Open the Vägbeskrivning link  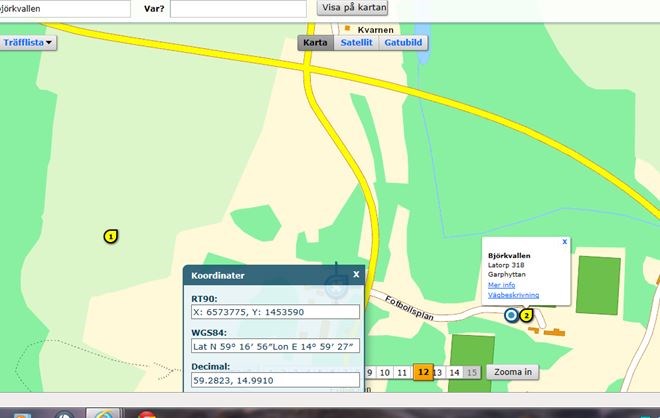(513, 295)
